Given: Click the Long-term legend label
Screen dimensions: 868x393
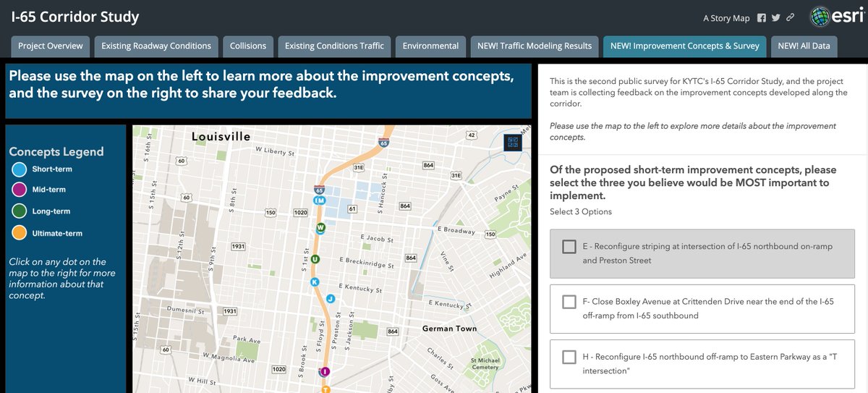Looking at the screenshot, I should click(51, 211).
